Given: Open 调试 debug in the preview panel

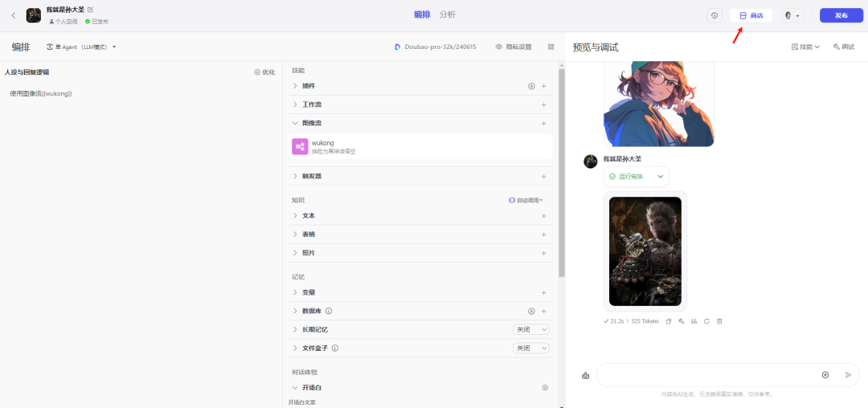Looking at the screenshot, I should pos(844,47).
